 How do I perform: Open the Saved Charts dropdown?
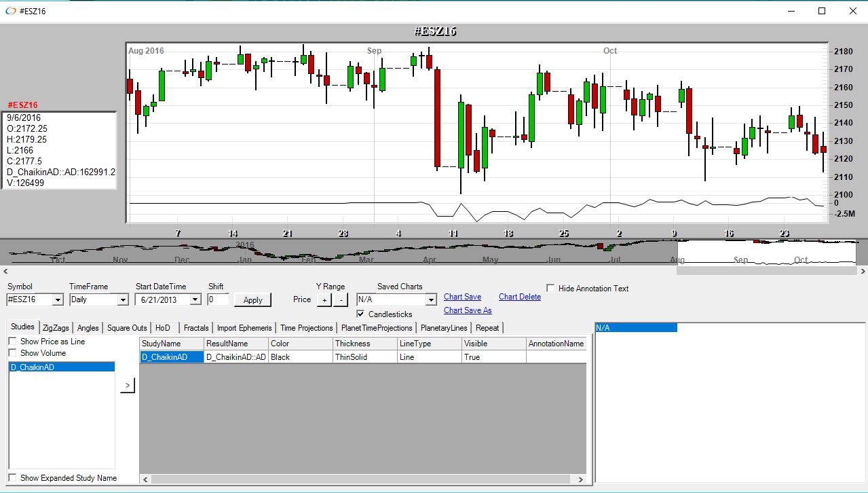click(x=430, y=299)
